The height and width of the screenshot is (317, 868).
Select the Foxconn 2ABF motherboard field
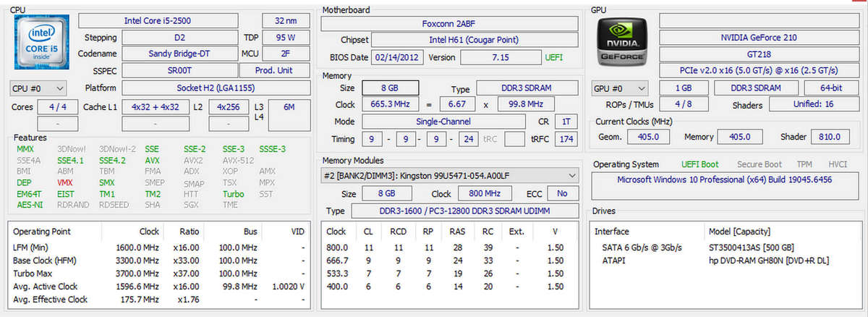(x=450, y=23)
